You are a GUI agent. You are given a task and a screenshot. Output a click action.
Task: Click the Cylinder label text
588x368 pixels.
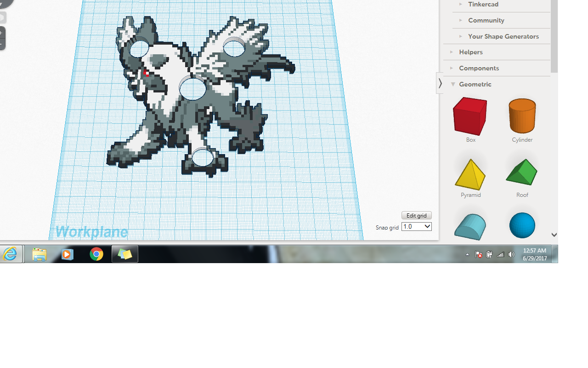tap(522, 140)
